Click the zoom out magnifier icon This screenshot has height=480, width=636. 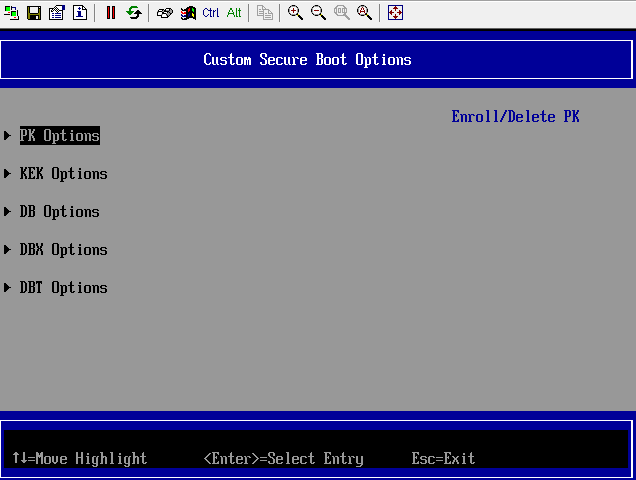pyautogui.click(x=318, y=12)
